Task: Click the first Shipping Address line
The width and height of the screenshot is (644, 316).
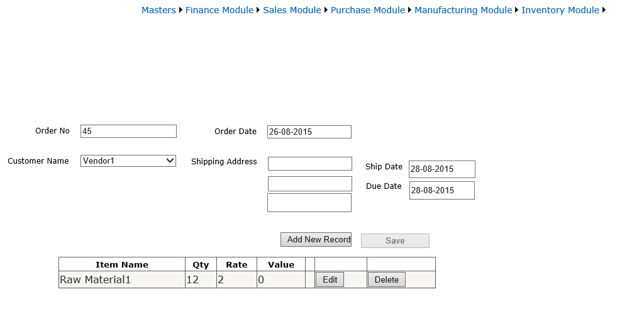Action: click(x=309, y=164)
